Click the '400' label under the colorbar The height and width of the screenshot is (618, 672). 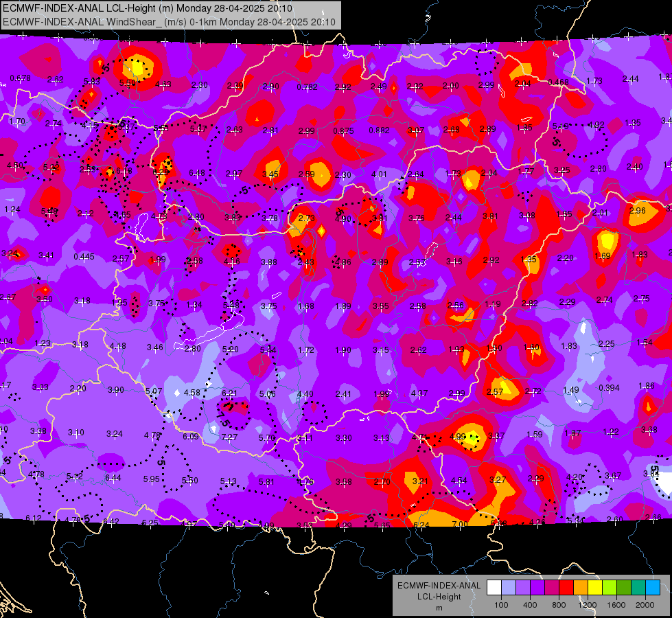(530, 605)
